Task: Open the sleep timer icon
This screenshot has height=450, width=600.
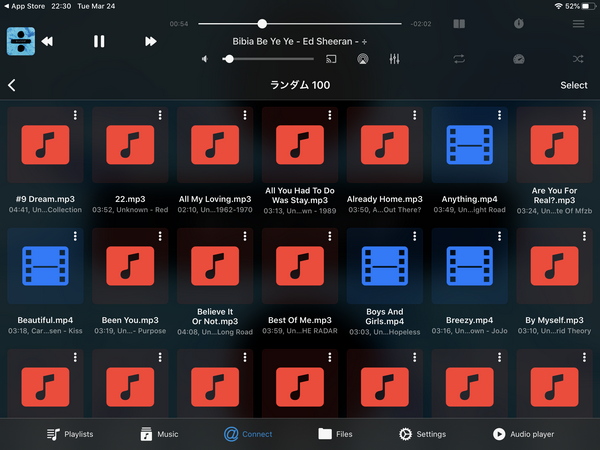Action: 519,24
